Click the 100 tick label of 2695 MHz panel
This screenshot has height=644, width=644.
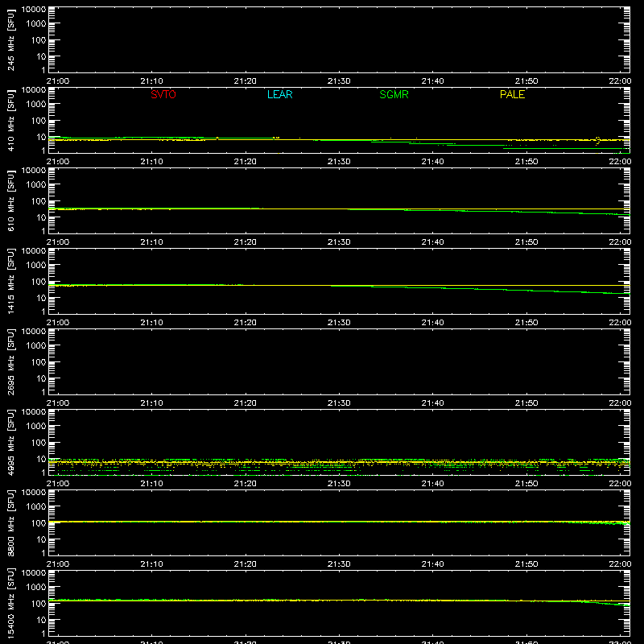(x=39, y=361)
